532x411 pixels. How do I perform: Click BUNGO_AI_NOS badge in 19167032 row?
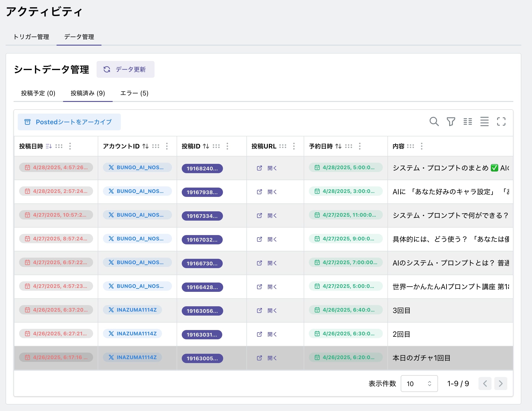click(137, 239)
